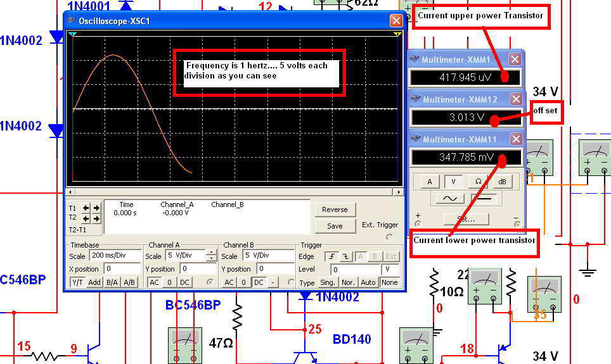The height and width of the screenshot is (364, 611).
Task: Select A/B display mode
Action: (x=129, y=282)
